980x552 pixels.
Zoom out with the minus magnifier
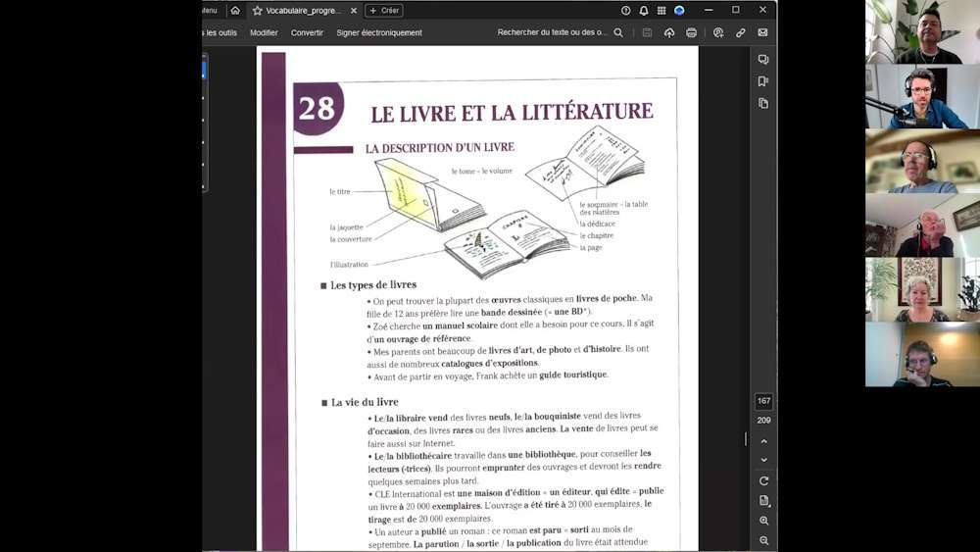[763, 541]
